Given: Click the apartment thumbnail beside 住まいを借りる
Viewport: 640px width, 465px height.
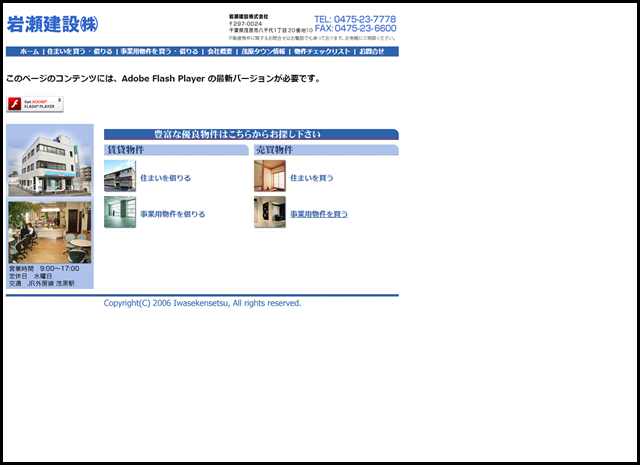Looking at the screenshot, I should click(120, 176).
